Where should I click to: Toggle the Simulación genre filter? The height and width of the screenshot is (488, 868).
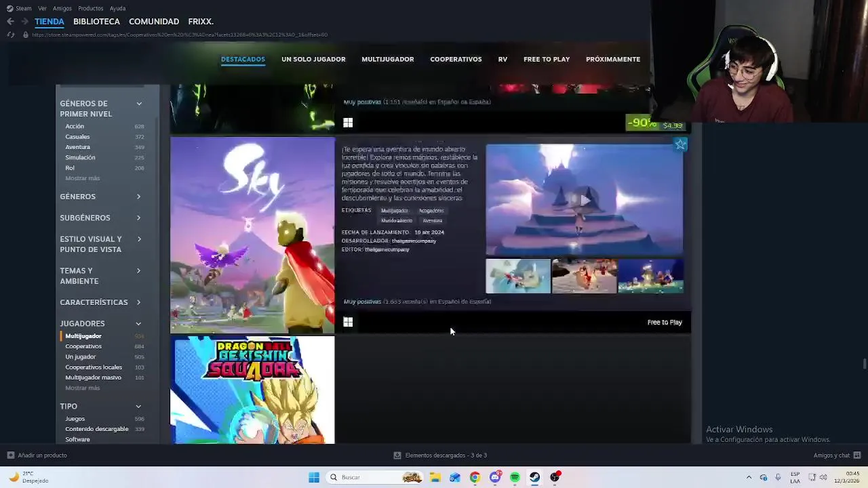point(104,157)
